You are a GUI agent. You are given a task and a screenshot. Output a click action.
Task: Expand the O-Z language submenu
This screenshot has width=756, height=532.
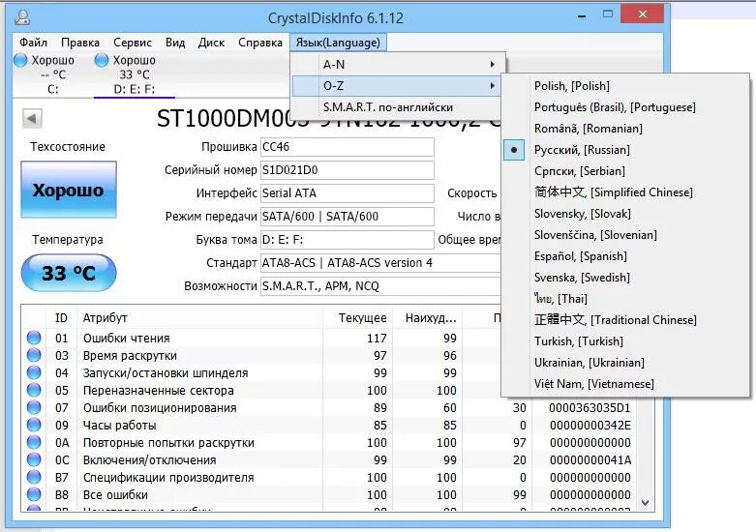coord(398,86)
